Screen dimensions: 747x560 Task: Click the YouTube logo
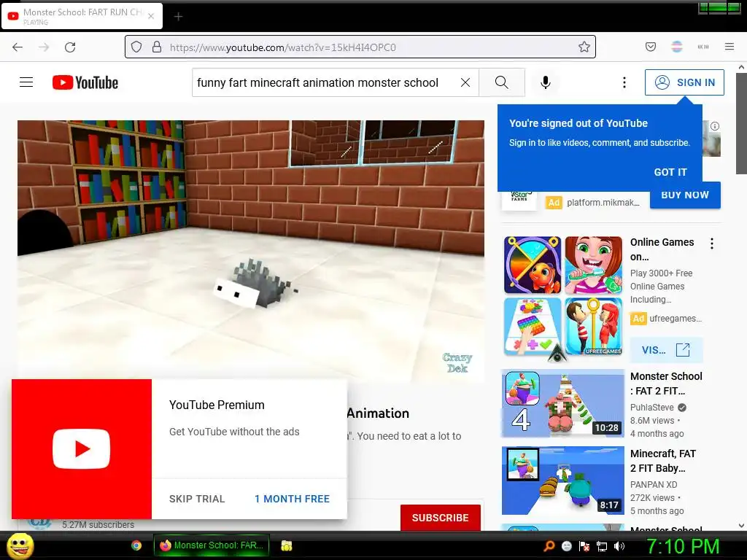(85, 82)
